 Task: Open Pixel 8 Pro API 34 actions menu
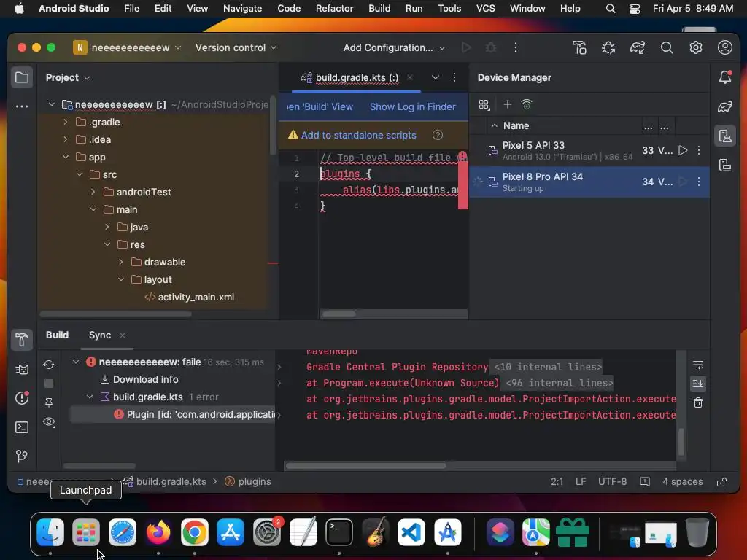pyautogui.click(x=699, y=182)
